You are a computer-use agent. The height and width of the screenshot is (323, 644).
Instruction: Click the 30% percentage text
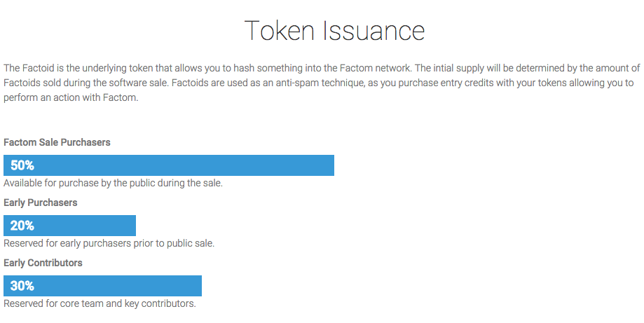[x=22, y=286]
